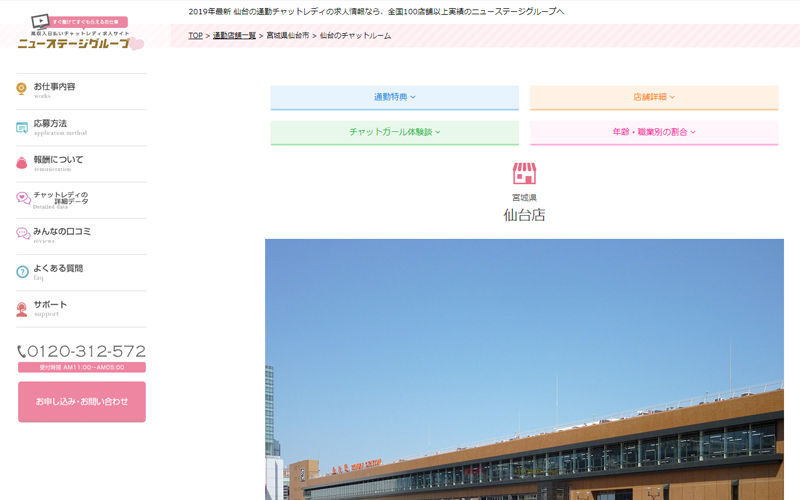This screenshot has height=500, width=800.
Task: Click the 2019年最新 header tagline text
Action: pyautogui.click(x=376, y=11)
